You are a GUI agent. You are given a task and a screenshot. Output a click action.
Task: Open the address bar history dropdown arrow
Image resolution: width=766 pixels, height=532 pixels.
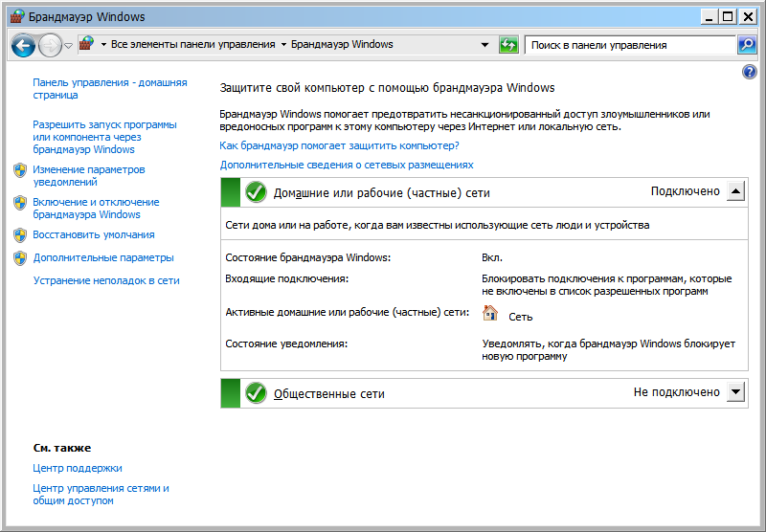tap(484, 45)
